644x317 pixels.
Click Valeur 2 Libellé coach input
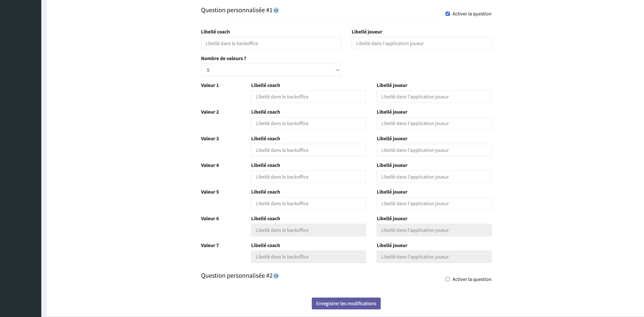point(309,123)
